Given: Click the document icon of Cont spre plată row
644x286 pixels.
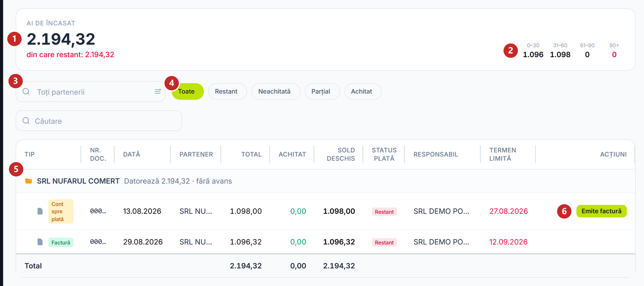Looking at the screenshot, I should 40,211.
